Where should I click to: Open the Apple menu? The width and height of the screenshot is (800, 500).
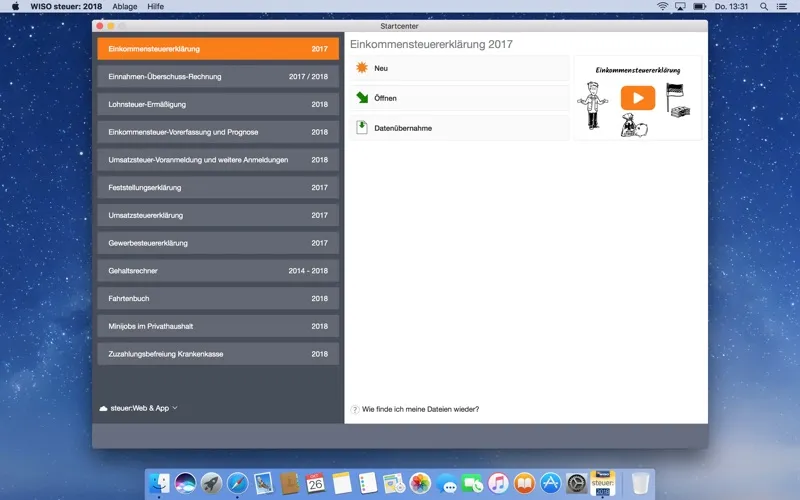coord(15,6)
